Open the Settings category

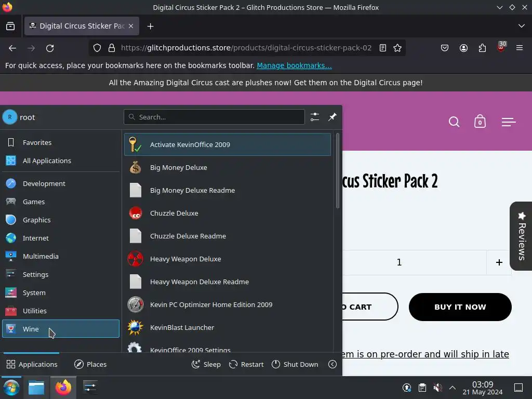point(61,274)
